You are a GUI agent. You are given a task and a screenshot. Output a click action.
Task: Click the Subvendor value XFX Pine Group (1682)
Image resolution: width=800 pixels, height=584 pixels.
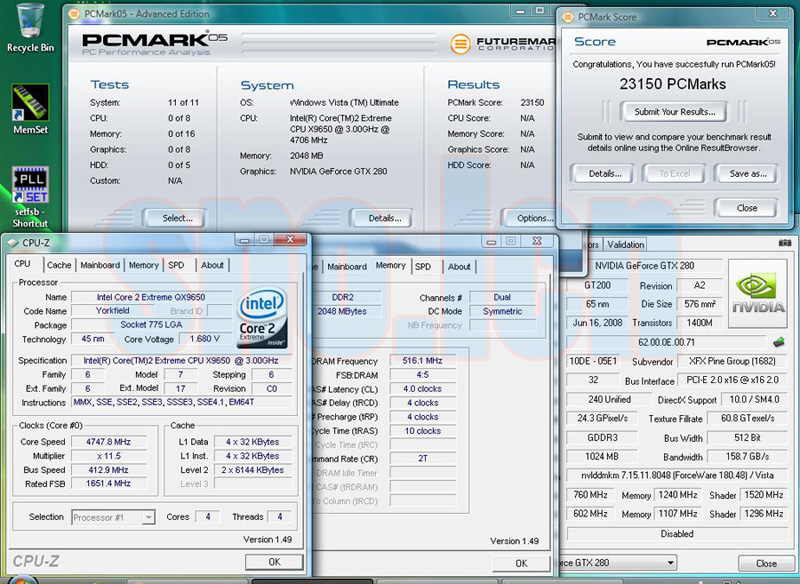732,361
